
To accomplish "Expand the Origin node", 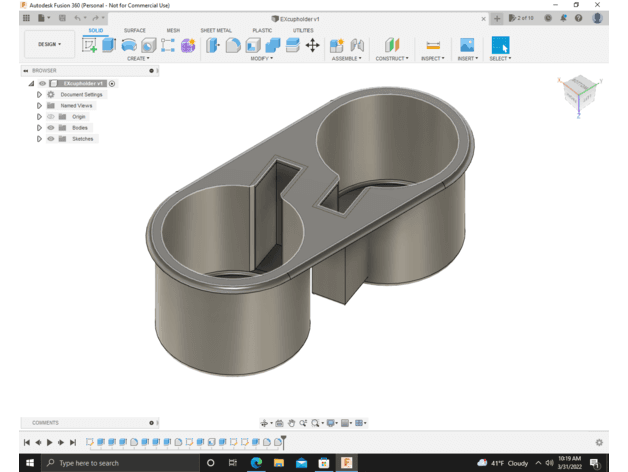I will pyautogui.click(x=39, y=117).
